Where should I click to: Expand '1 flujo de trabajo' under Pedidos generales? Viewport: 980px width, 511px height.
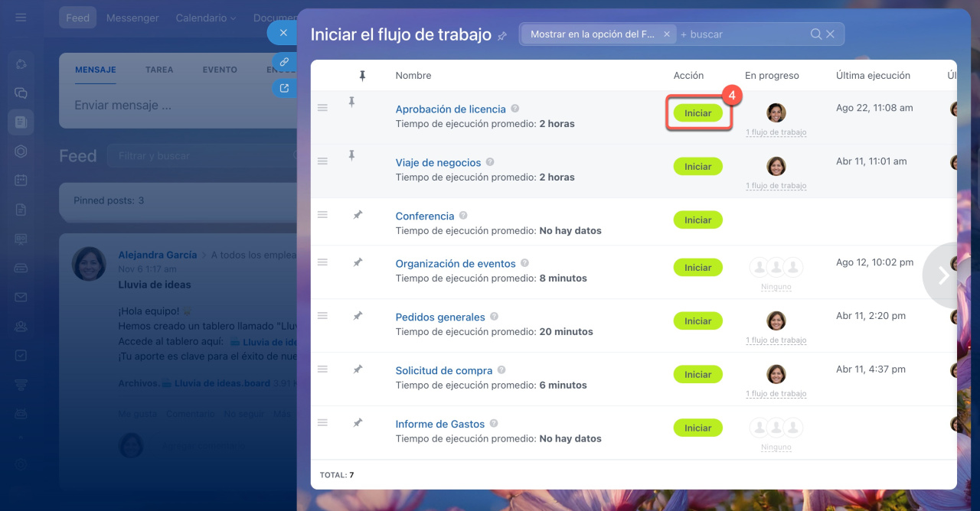coord(776,340)
